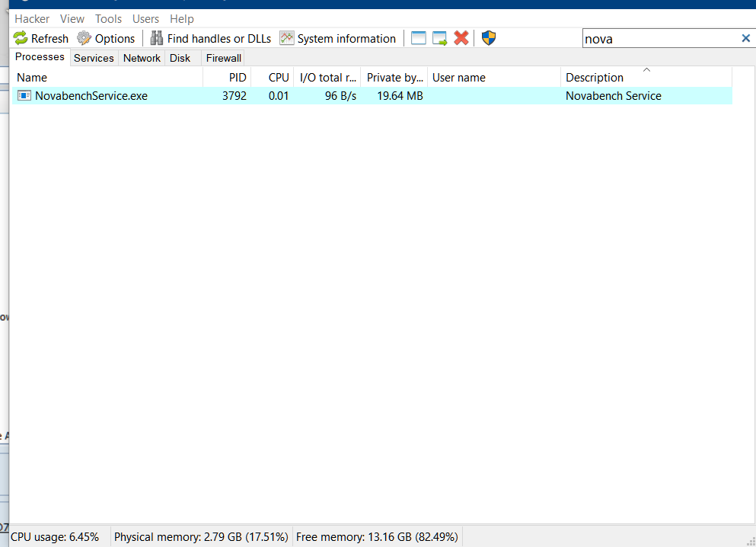Sort by the User name column
This screenshot has height=547, width=756.
(x=494, y=77)
